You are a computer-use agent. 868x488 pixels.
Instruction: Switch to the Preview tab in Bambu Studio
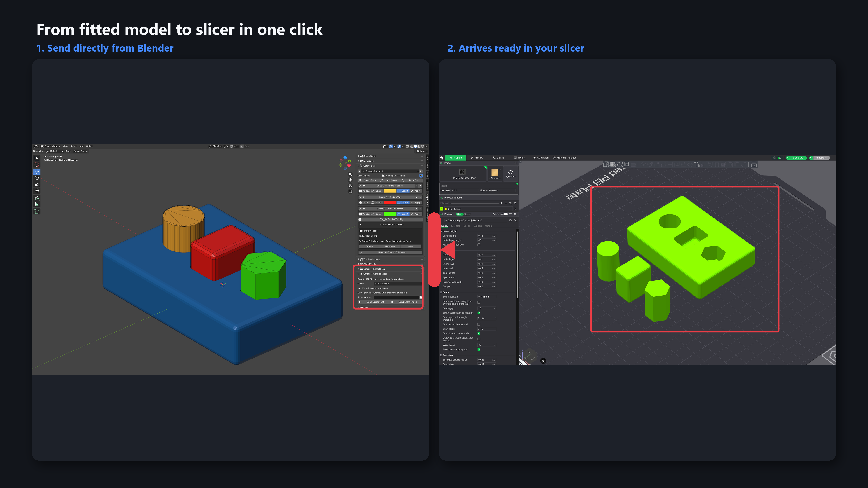tap(477, 158)
